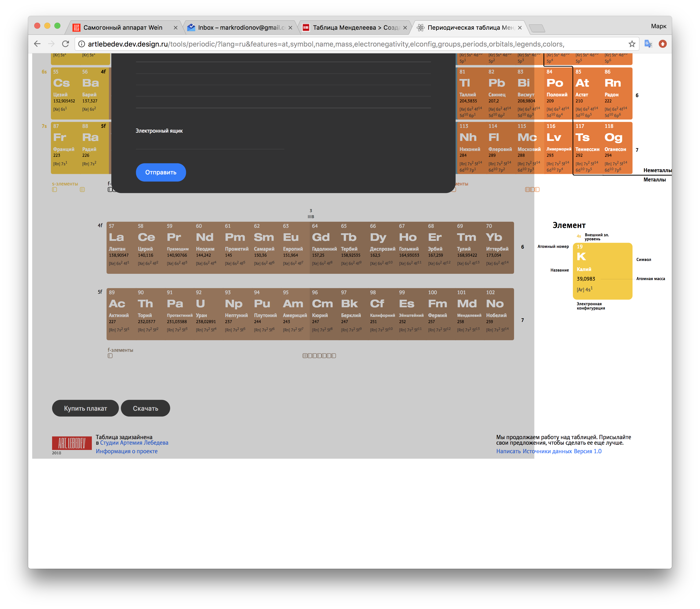Click the red extension icon in the toolbar
Screen dimensions: 700x609
tap(663, 44)
